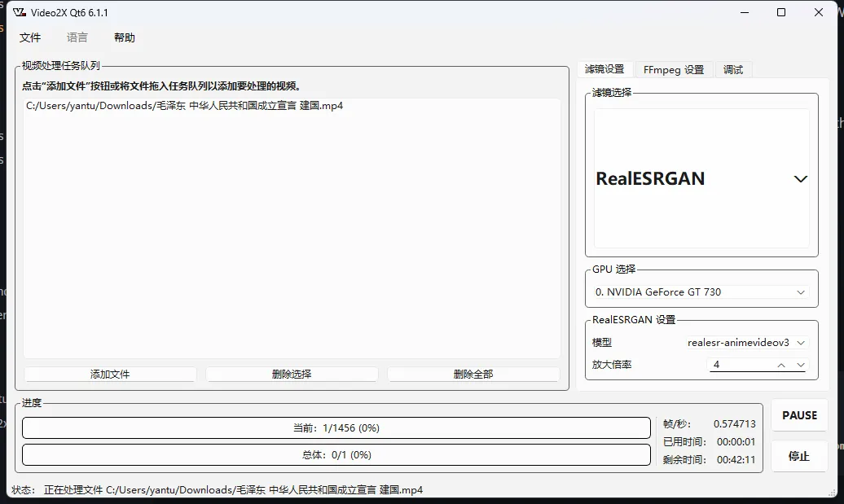Click the window resize grip at status bar corner
The height and width of the screenshot is (504, 844).
click(x=832, y=493)
